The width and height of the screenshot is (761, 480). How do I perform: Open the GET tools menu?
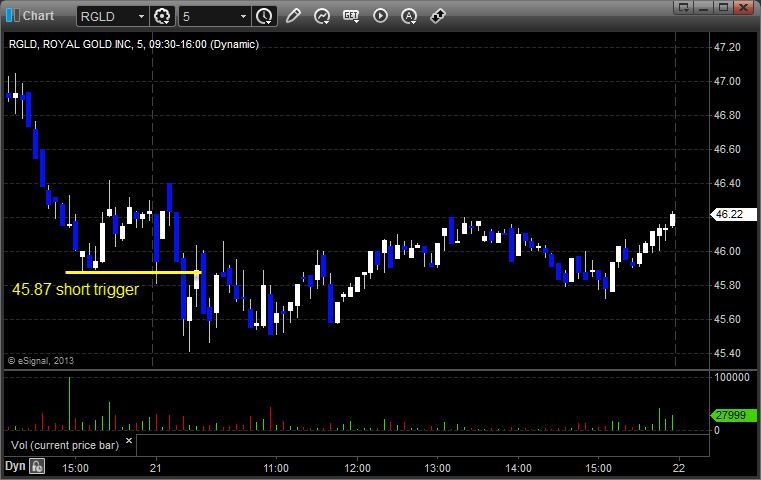point(351,16)
